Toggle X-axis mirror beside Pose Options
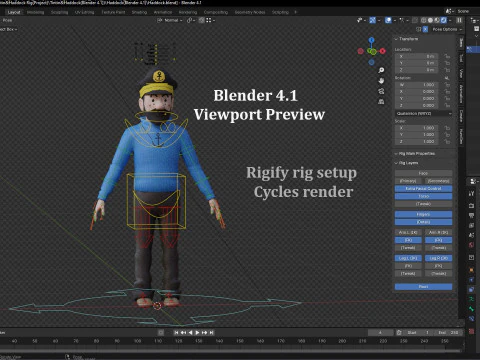Image resolution: width=480 pixels, height=360 pixels. 425,29
